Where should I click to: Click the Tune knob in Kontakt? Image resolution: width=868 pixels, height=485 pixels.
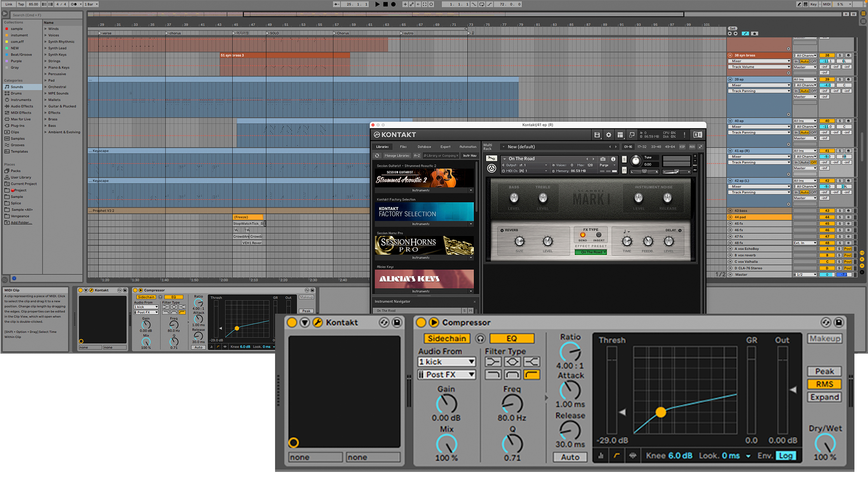pyautogui.click(x=635, y=160)
